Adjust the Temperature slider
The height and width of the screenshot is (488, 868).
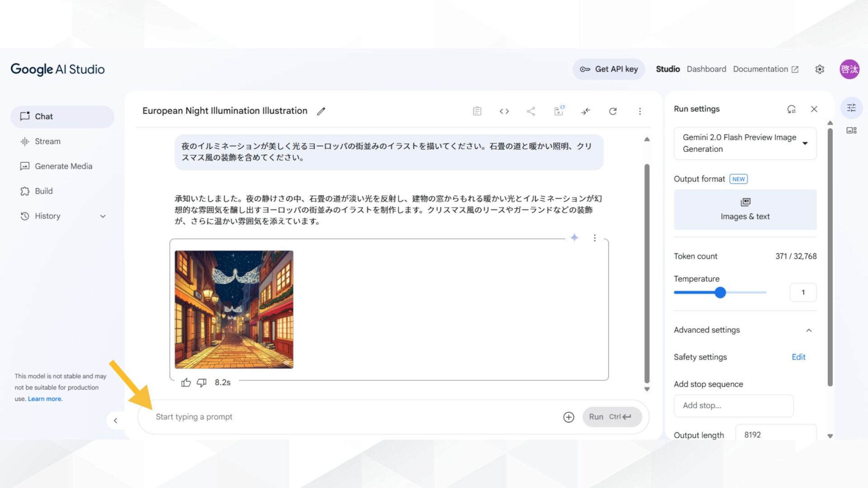(720, 292)
